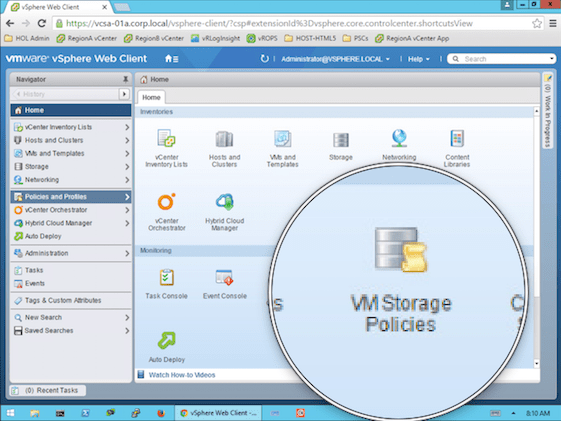Open vROPS bookmark
The width and height of the screenshot is (561, 421).
click(262, 38)
